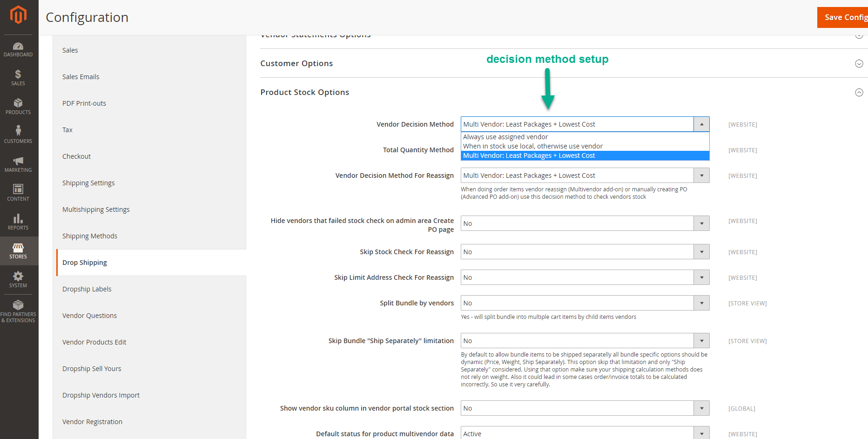This screenshot has height=439, width=868.
Task: Collapse the Product Stock Options chevron
Action: [x=859, y=93]
